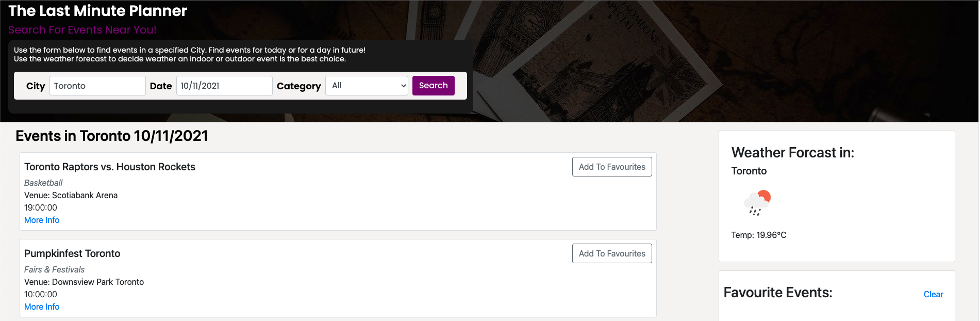Screen dimensions: 980x321
Task: Click the Category field label
Action: (298, 86)
